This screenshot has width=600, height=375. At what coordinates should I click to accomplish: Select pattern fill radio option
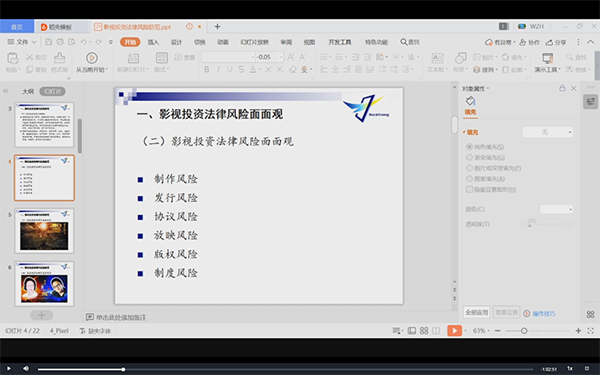click(469, 179)
